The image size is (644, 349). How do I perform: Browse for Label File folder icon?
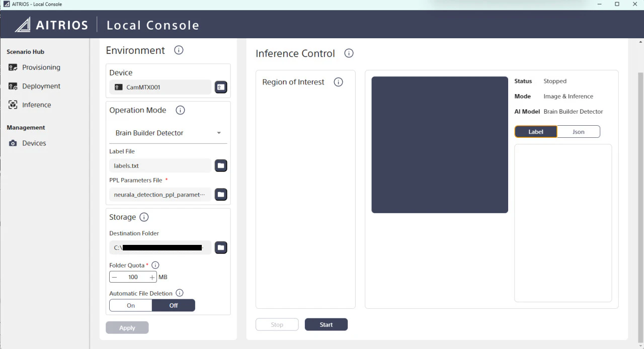click(221, 165)
